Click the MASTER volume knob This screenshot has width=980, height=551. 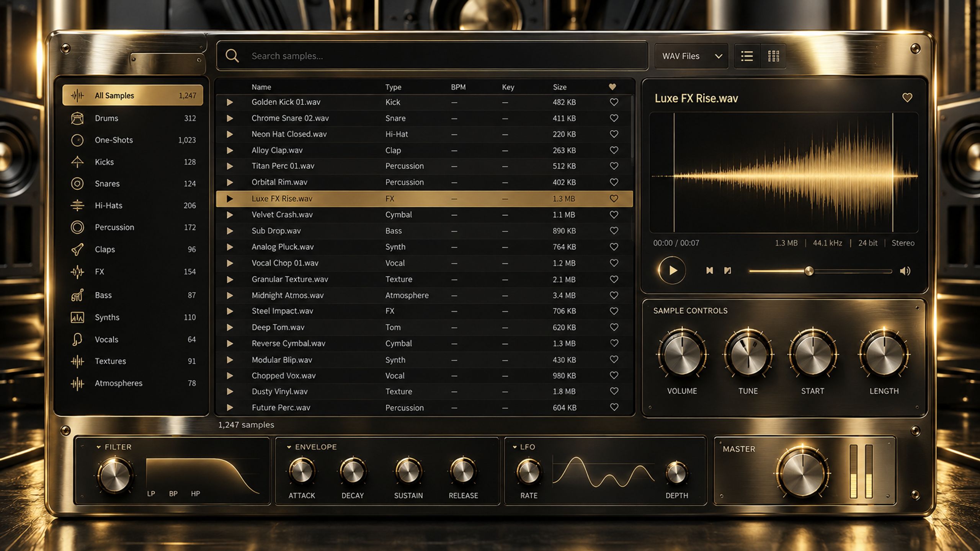[x=802, y=473]
